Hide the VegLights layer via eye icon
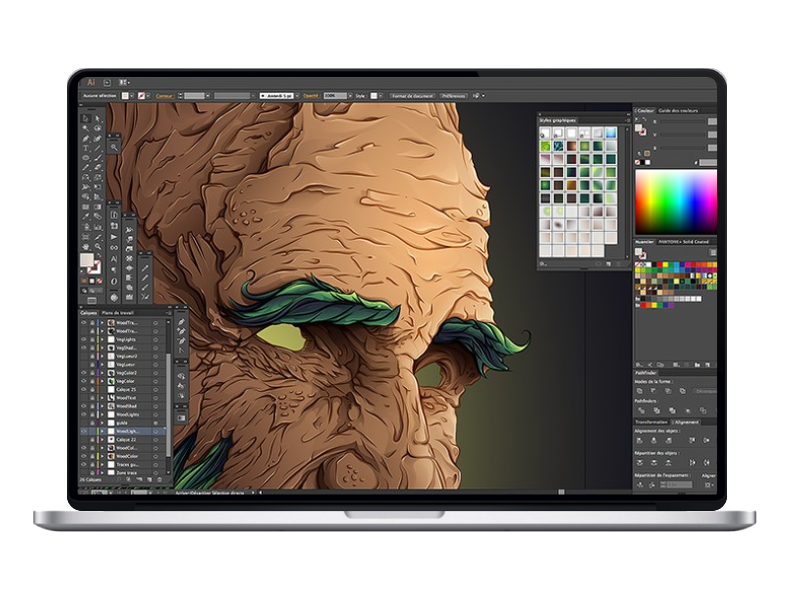Viewport: 800px width, 600px height. [x=84, y=339]
